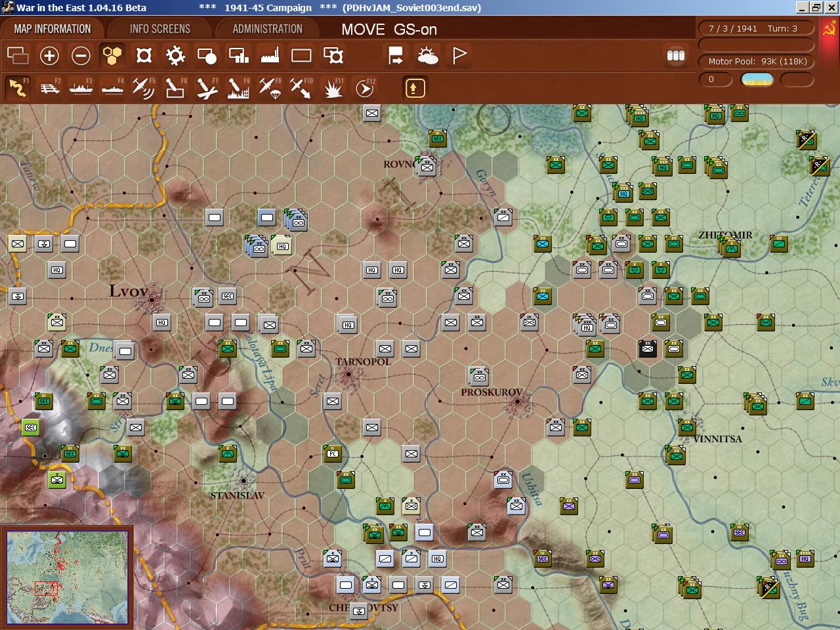Select the PC unit counter south of Tarnopol
Viewport: 840px width, 630px height.
[333, 453]
